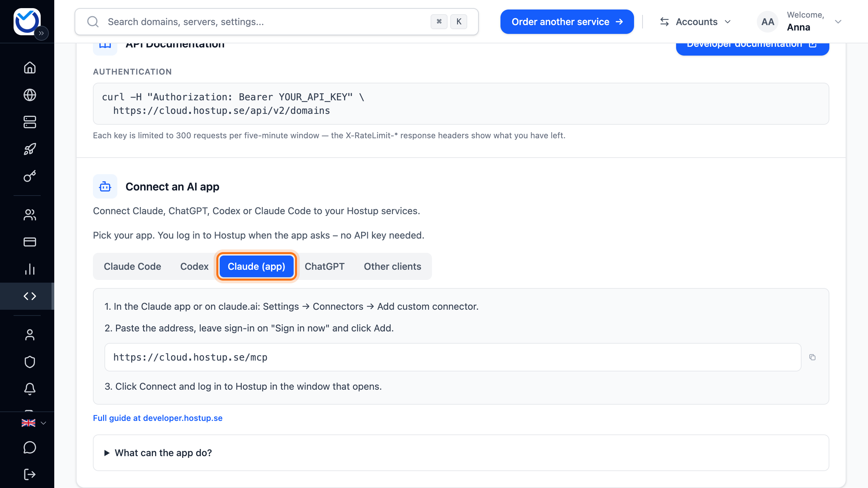Open the Home dashboard sidebar icon
This screenshot has width=868, height=488.
pyautogui.click(x=30, y=67)
